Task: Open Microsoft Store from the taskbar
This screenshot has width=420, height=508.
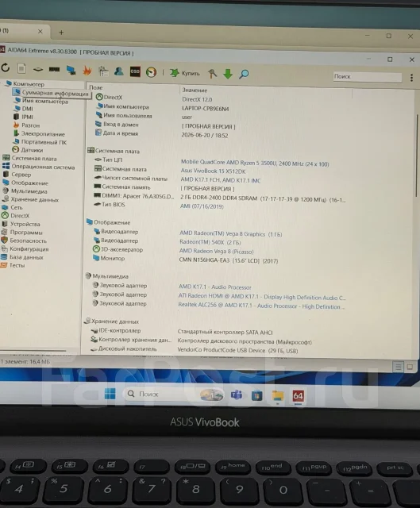Action: (x=257, y=395)
